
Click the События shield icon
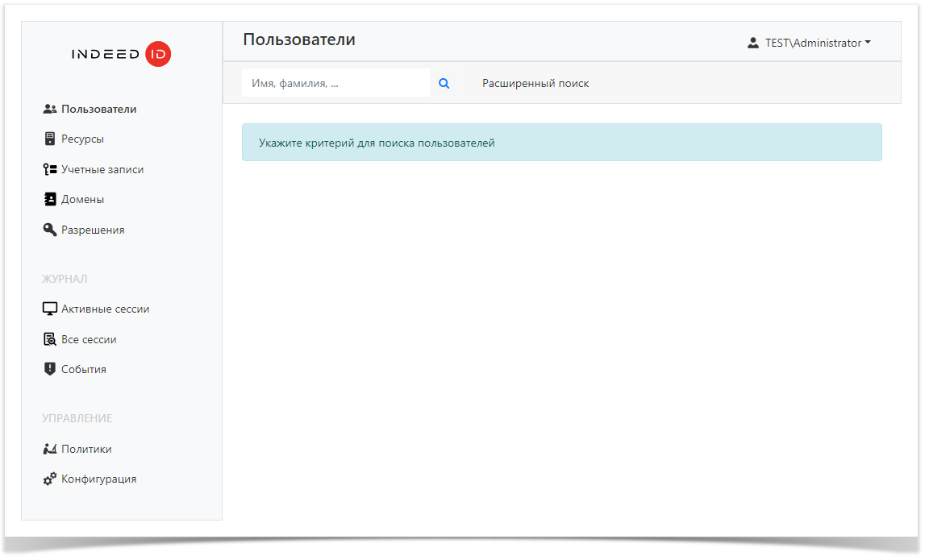(49, 368)
